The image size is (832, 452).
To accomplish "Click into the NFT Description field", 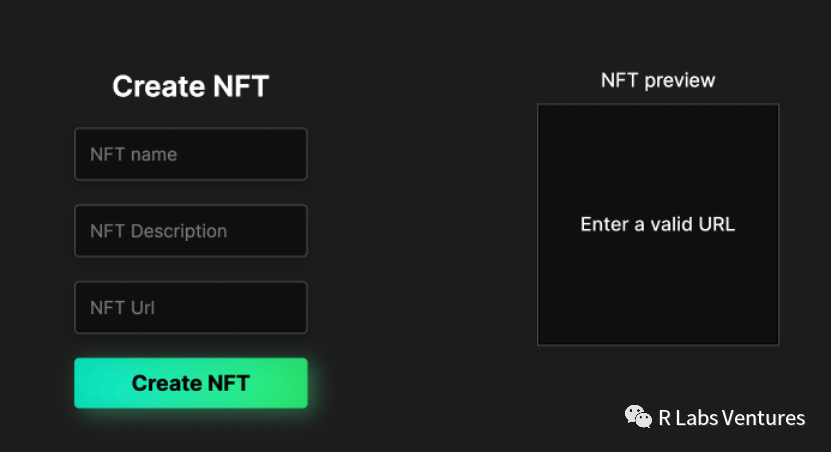I will tap(190, 231).
